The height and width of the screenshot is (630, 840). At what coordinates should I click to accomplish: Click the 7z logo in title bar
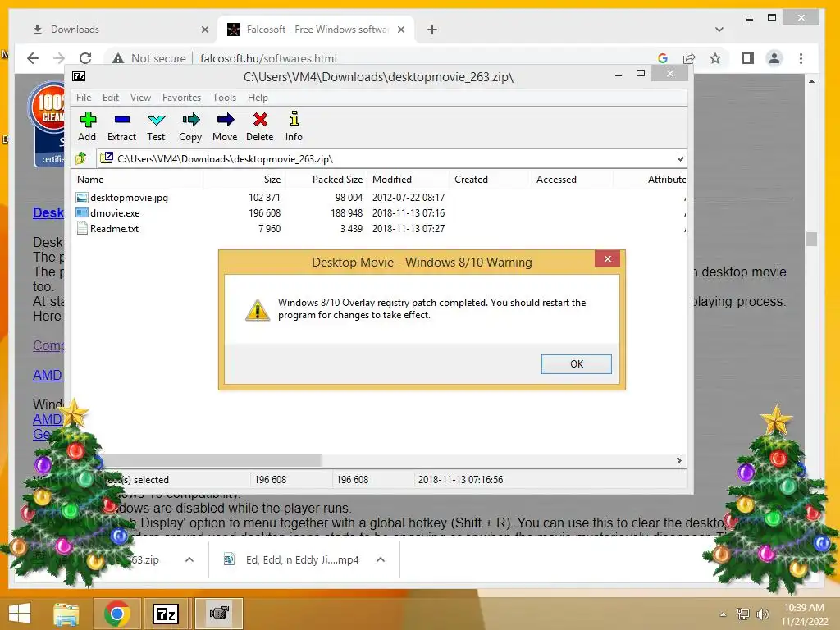tap(79, 76)
